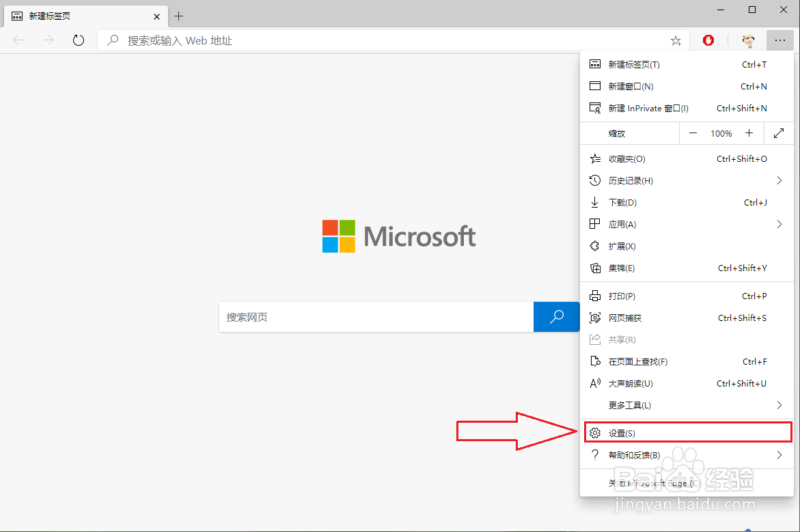Screen dimensions: 800x532
Task: Click the find on page icon
Action: pos(595,362)
